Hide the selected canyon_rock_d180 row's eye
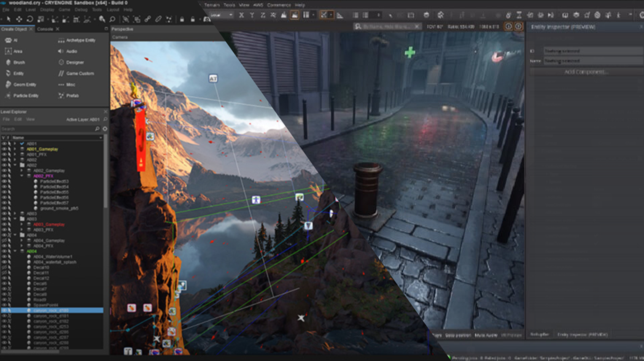The height and width of the screenshot is (361, 644). click(4, 310)
